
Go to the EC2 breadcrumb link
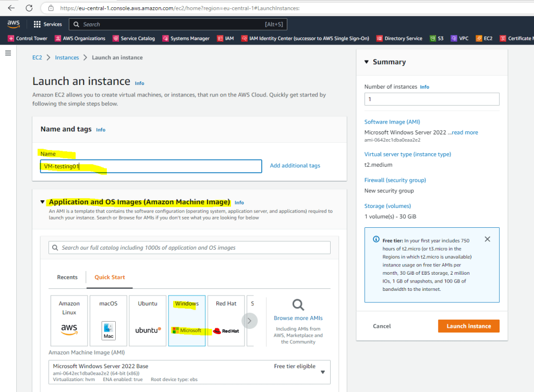[37, 57]
